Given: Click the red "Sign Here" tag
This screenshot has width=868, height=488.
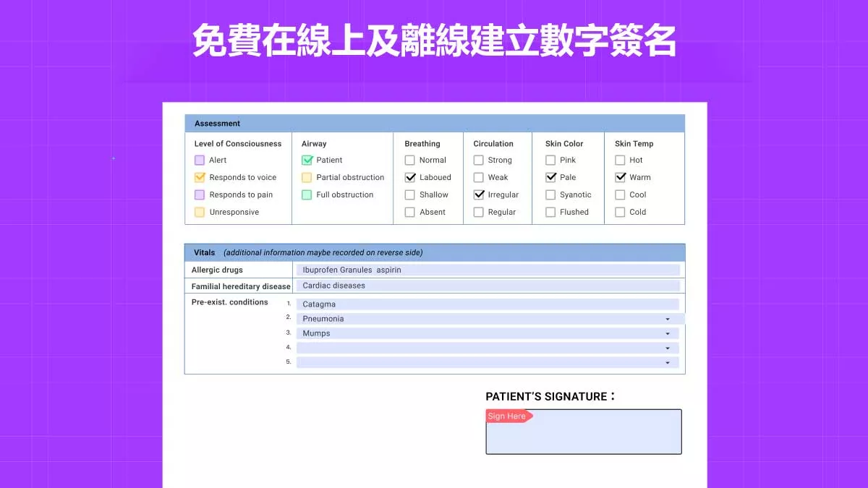Looking at the screenshot, I should point(506,416).
